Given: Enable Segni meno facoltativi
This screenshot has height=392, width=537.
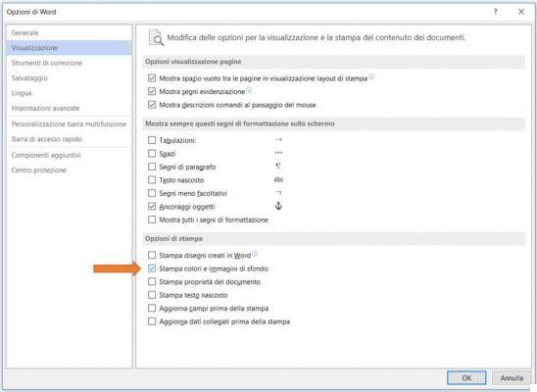Looking at the screenshot, I should click(152, 193).
